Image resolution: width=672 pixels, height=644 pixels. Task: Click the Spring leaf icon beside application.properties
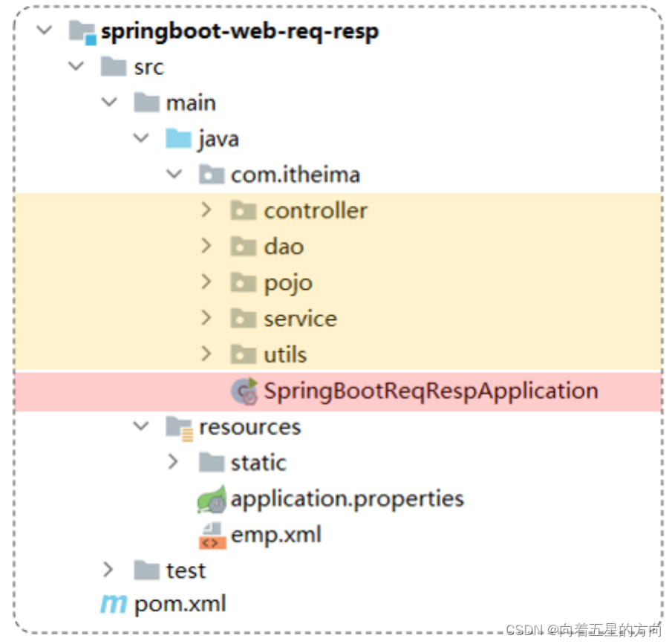[212, 498]
